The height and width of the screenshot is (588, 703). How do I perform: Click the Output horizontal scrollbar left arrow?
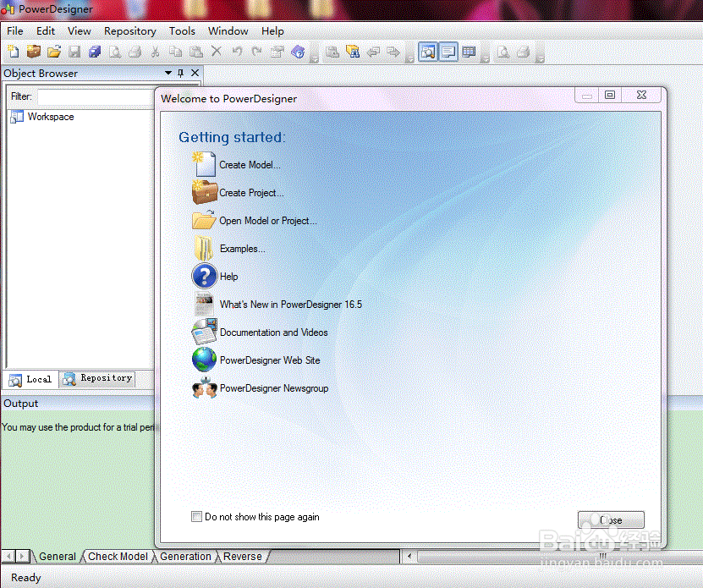tap(409, 556)
